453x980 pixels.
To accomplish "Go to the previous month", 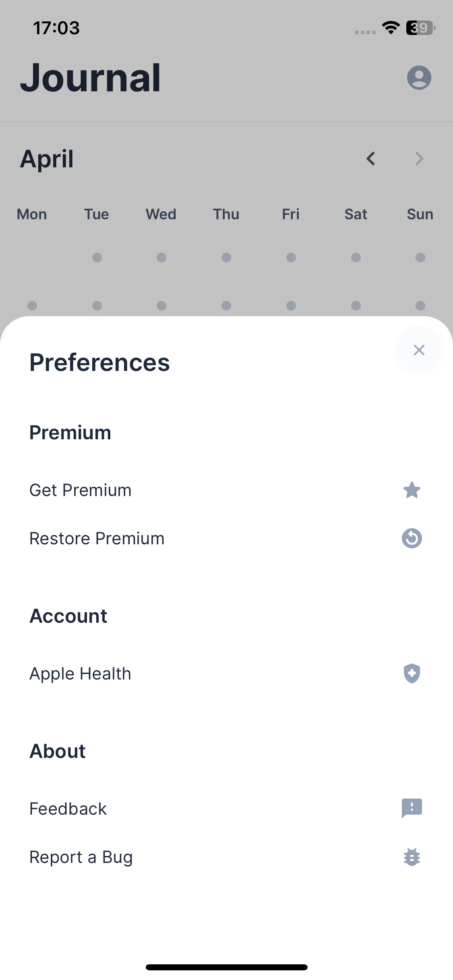I will (x=371, y=159).
